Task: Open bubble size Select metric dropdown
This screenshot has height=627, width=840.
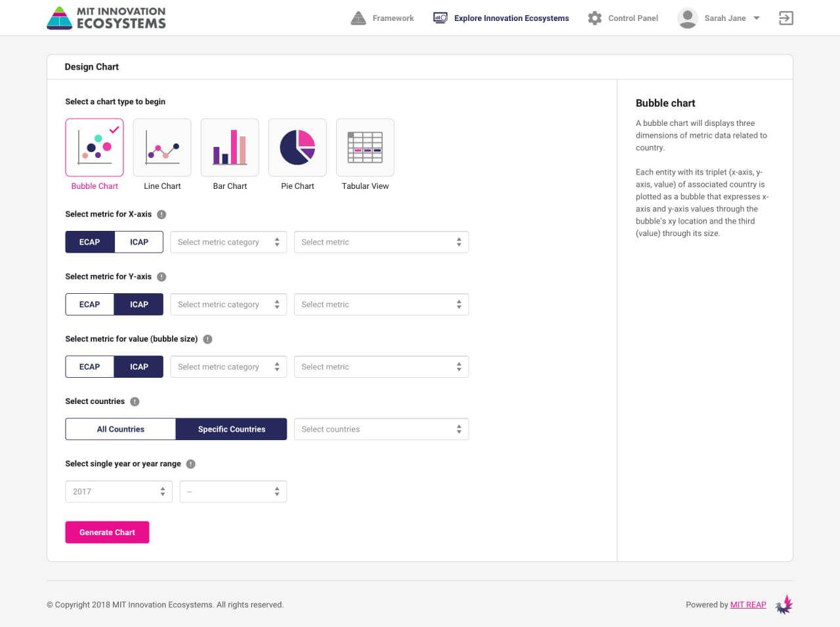Action: pyautogui.click(x=381, y=367)
